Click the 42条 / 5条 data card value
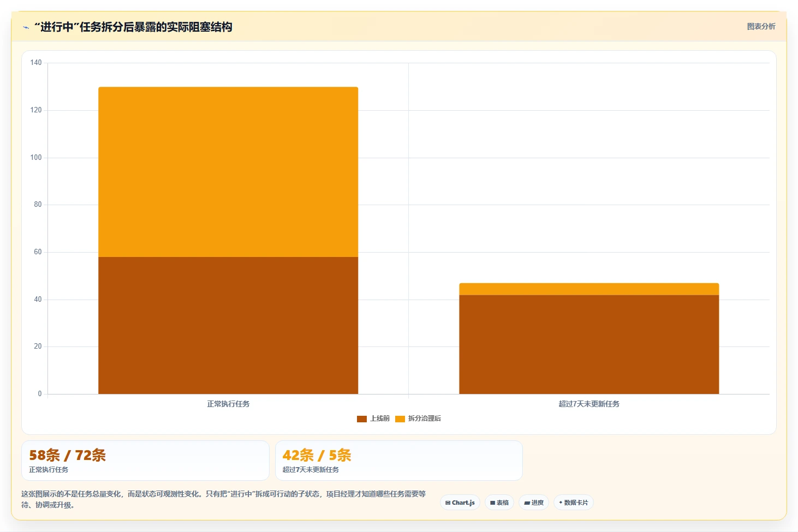 point(317,455)
